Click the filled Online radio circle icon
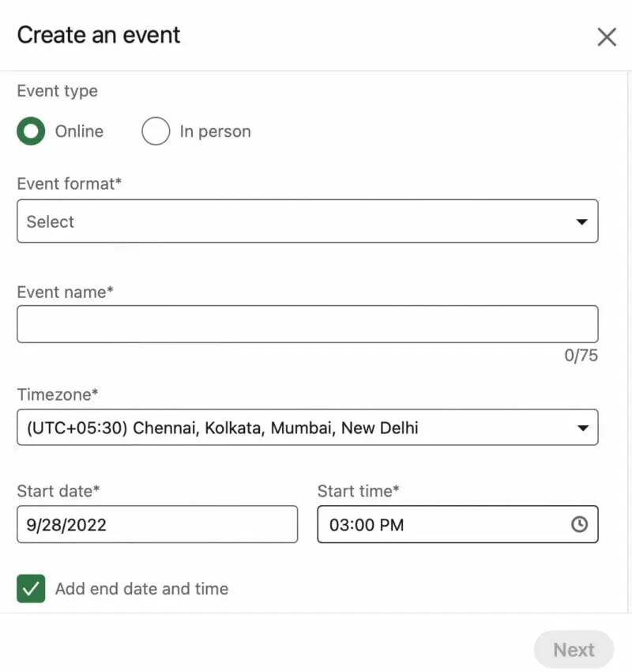Viewport: 632px width, 672px height. [x=31, y=131]
